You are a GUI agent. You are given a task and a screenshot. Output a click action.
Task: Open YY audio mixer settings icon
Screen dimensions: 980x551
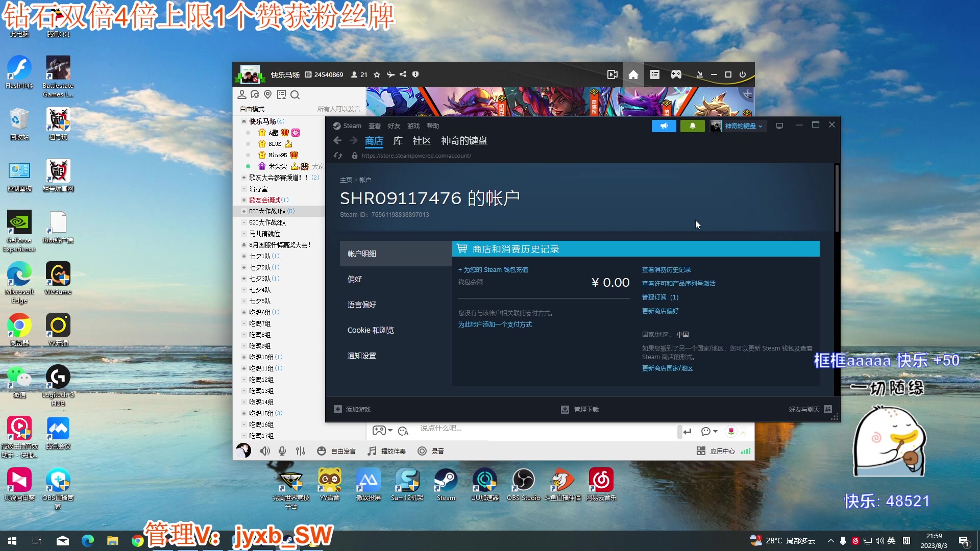[301, 451]
